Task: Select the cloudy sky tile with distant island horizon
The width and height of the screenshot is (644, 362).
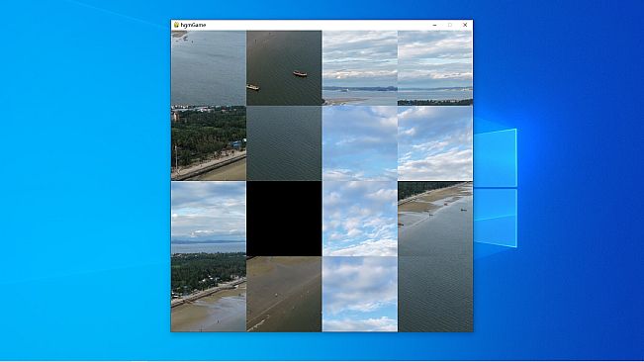Action: 360,68
